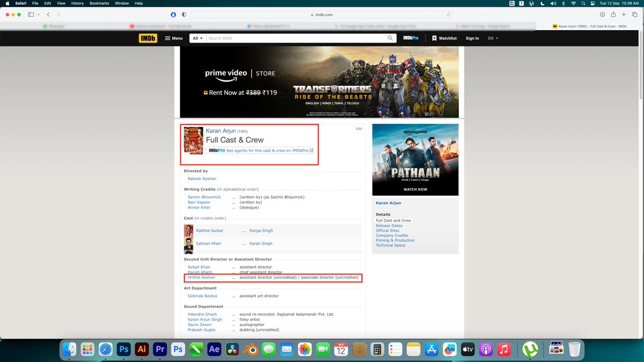644x362 pixels.
Task: Open director Rakesh Roshan's page
Action: click(x=202, y=179)
